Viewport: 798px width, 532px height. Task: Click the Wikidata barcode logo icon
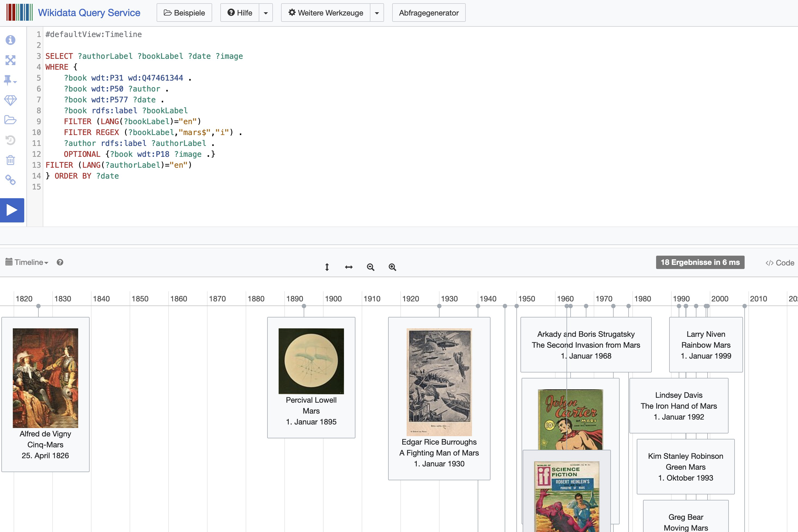pos(20,13)
